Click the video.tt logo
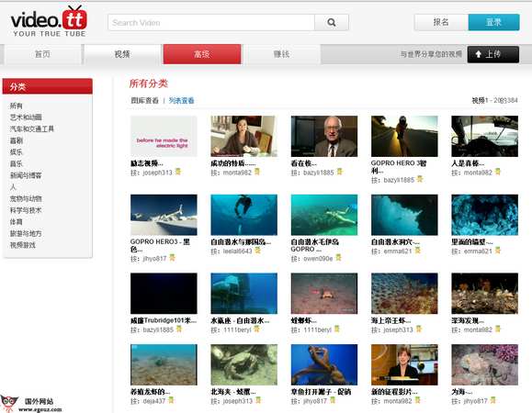The height and width of the screenshot is (413, 532). pyautogui.click(x=49, y=21)
